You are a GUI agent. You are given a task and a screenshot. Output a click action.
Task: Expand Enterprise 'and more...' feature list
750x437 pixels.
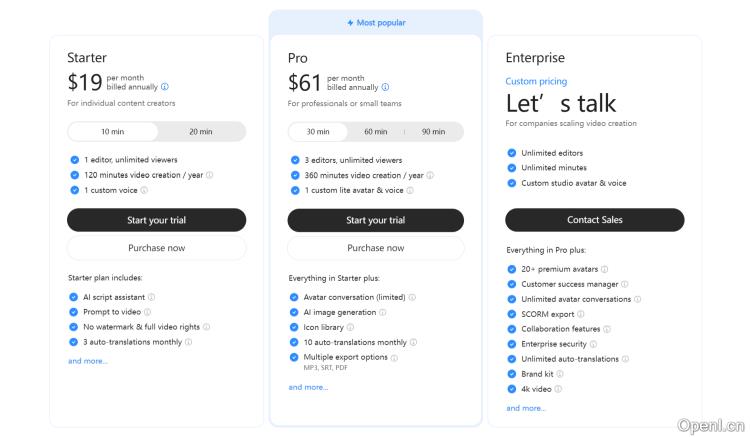pos(526,408)
